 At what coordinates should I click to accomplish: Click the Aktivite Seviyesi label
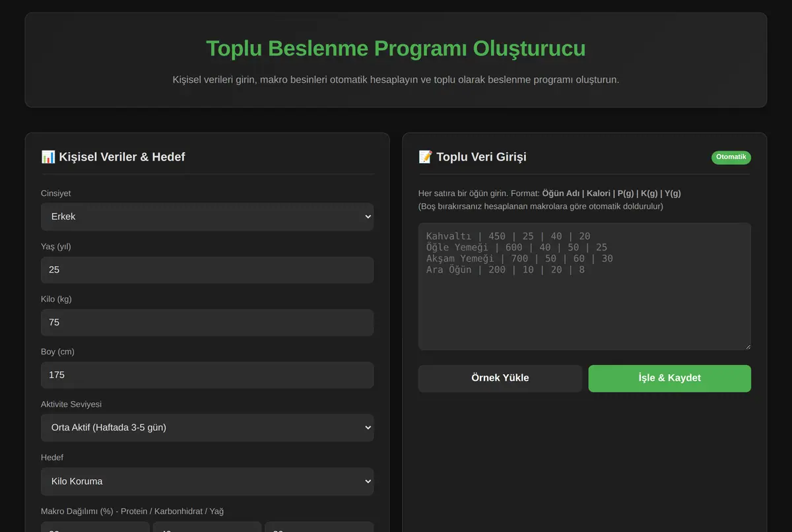(x=71, y=404)
